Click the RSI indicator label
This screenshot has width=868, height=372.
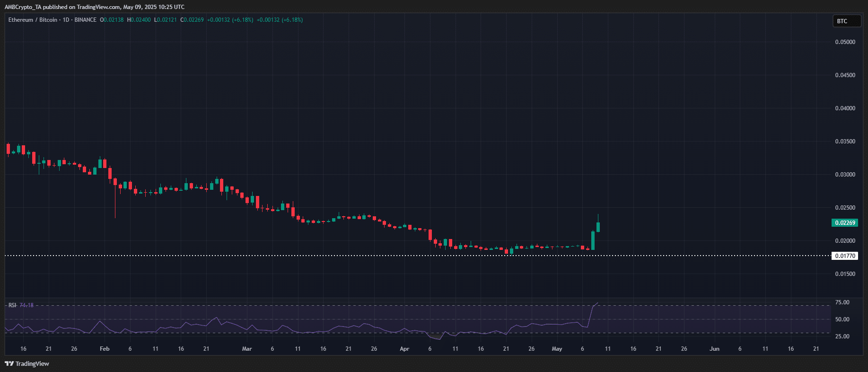pos(12,305)
